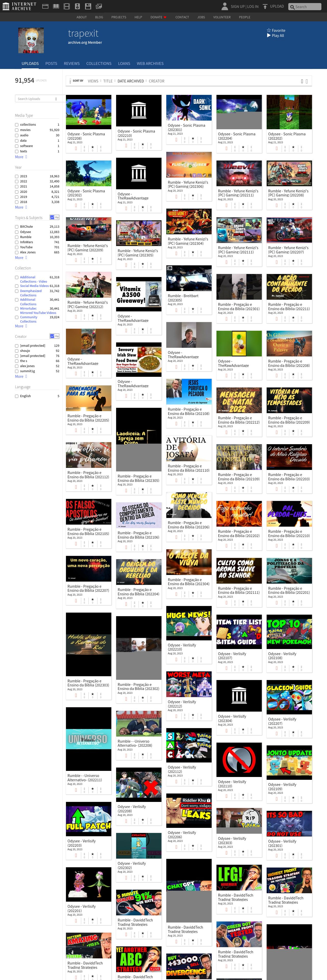
Task: Click the Sign Up link
Action: [x=238, y=6]
